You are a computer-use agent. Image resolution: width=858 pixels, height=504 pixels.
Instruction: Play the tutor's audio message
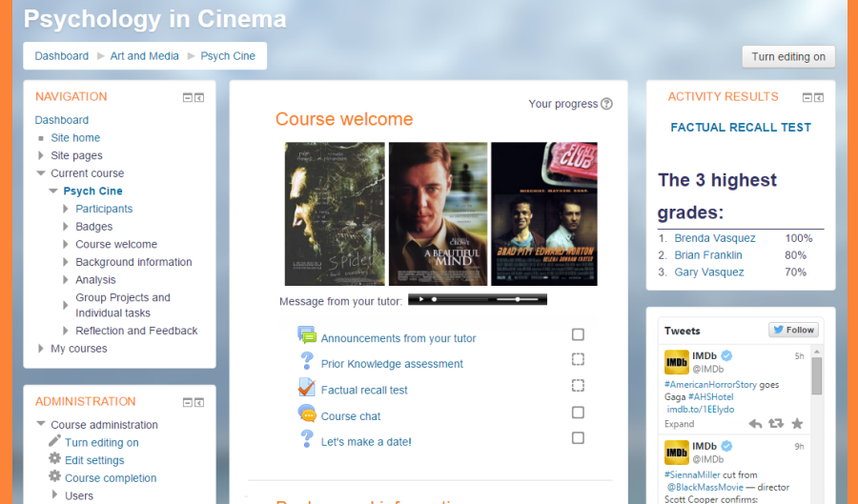(420, 299)
